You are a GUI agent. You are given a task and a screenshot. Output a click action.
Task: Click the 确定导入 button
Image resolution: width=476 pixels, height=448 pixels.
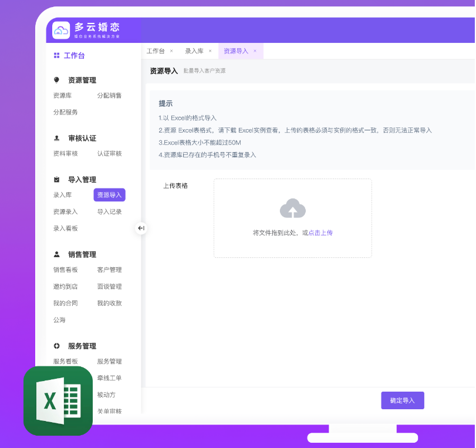402,400
